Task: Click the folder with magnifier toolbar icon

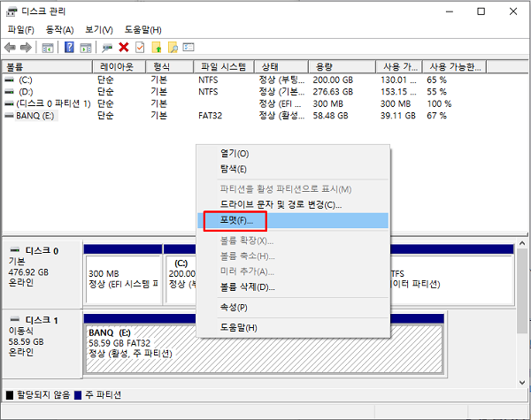Action: click(x=173, y=47)
